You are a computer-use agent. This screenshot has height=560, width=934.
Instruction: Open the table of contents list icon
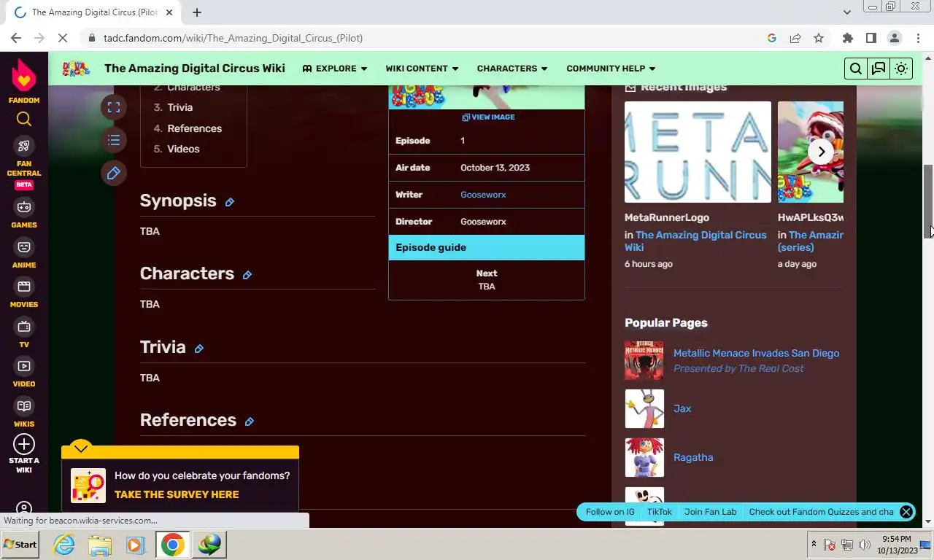[x=114, y=140]
